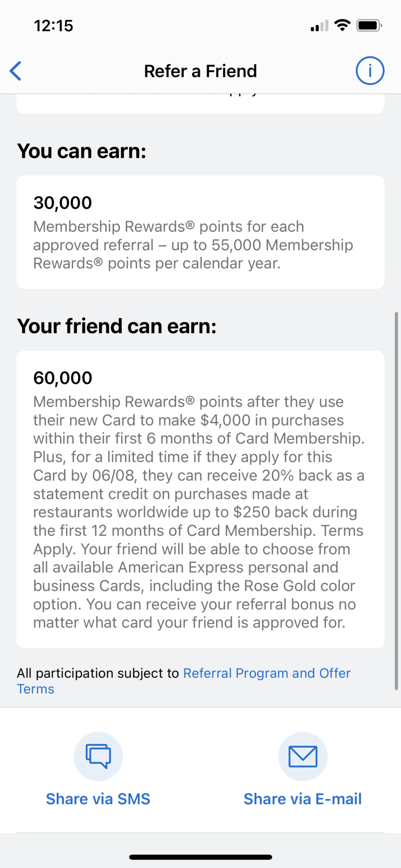The height and width of the screenshot is (868, 401).
Task: Select Share via E-mail label
Action: (x=302, y=799)
